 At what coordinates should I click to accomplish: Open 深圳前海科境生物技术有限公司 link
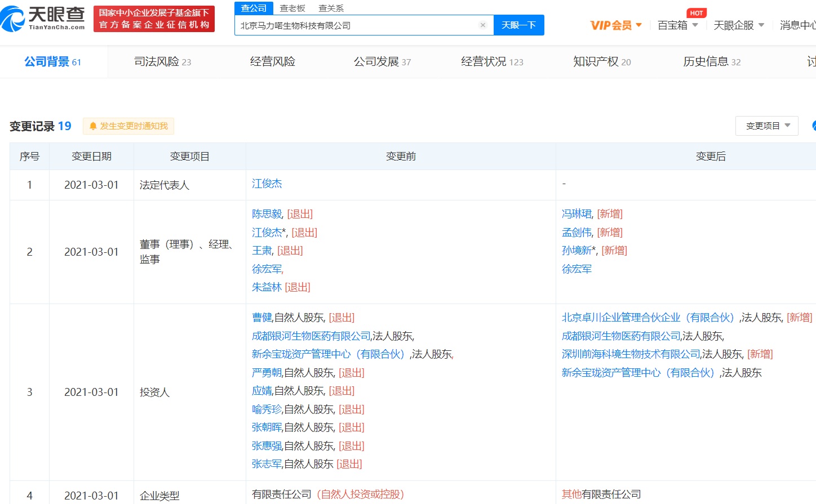631,354
